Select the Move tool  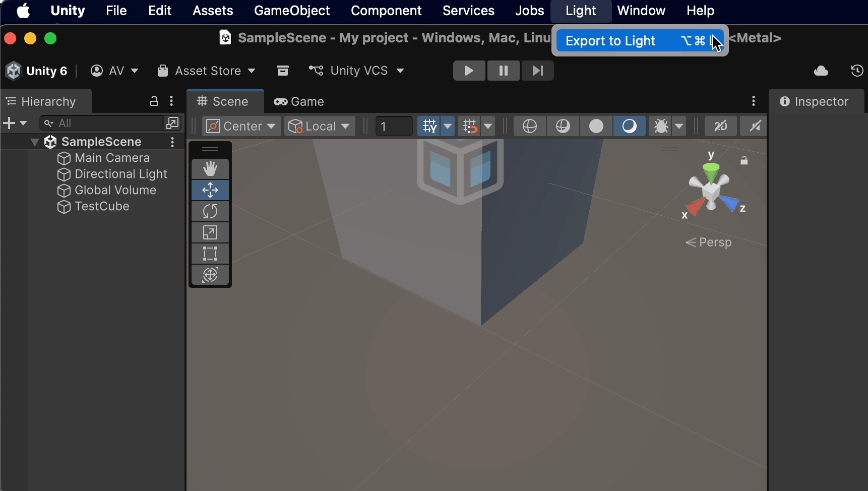[x=210, y=190]
